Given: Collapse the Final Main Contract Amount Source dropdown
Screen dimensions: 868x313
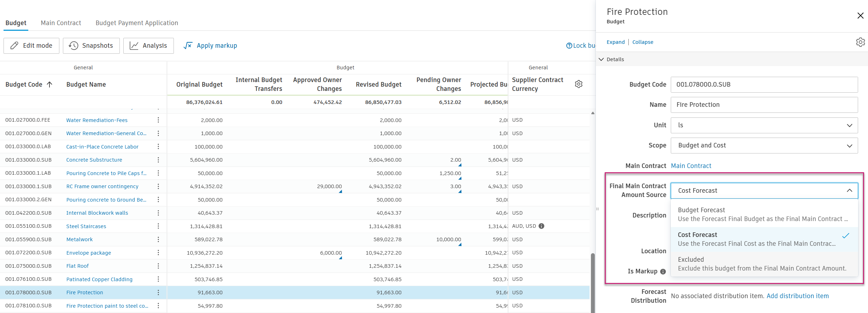Looking at the screenshot, I should pos(850,191).
